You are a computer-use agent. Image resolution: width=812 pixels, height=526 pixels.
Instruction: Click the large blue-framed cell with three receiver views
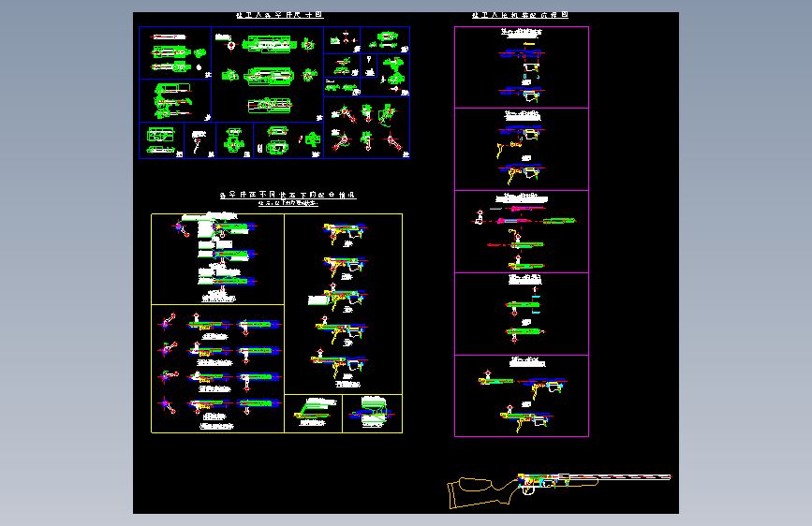tap(267, 75)
